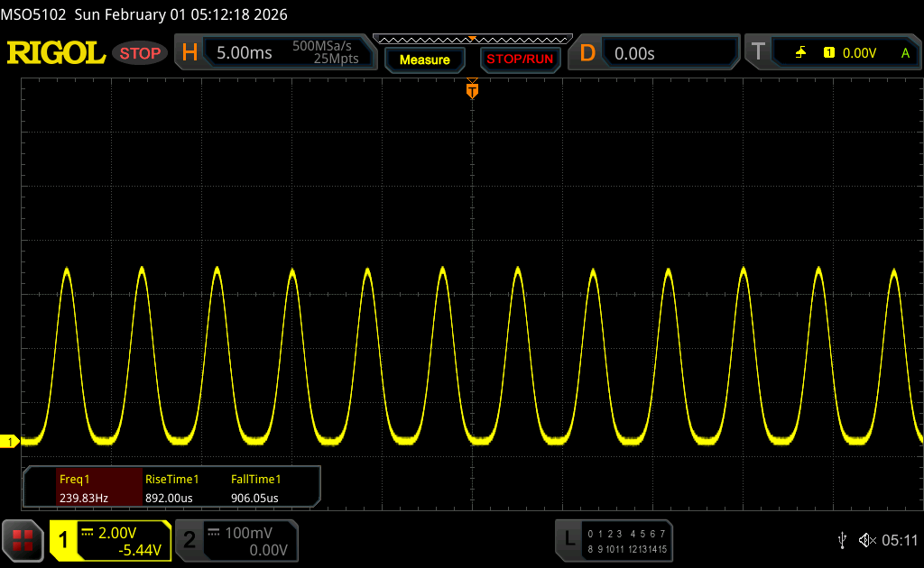924x568 pixels.
Task: Select the Freq1 measurement item
Action: pos(82,488)
